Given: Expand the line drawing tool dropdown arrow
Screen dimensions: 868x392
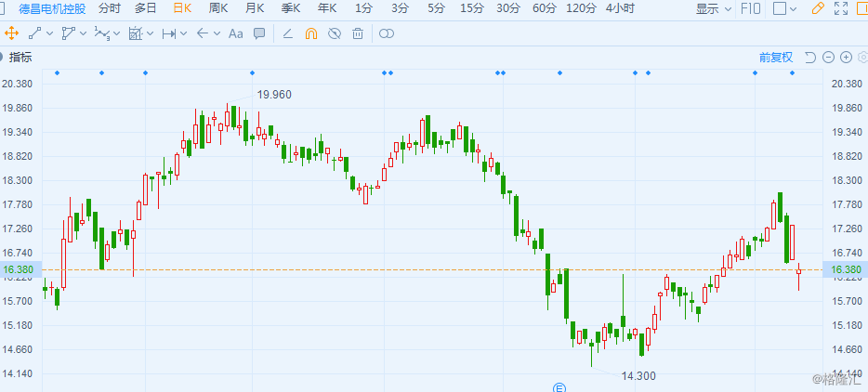Looking at the screenshot, I should pos(48,33).
